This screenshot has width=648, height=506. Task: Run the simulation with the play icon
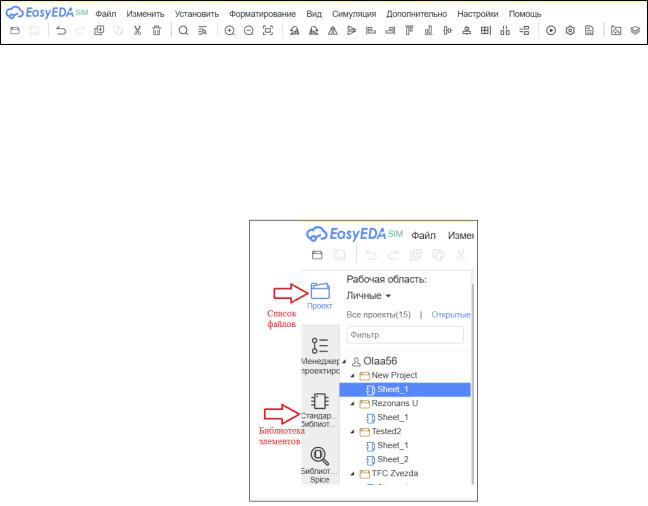click(x=551, y=30)
